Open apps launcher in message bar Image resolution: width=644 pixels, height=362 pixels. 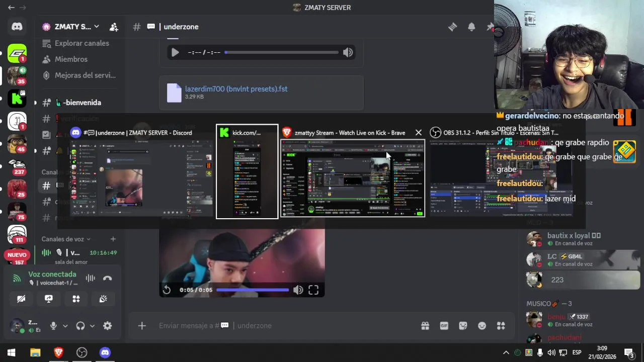pyautogui.click(x=501, y=326)
